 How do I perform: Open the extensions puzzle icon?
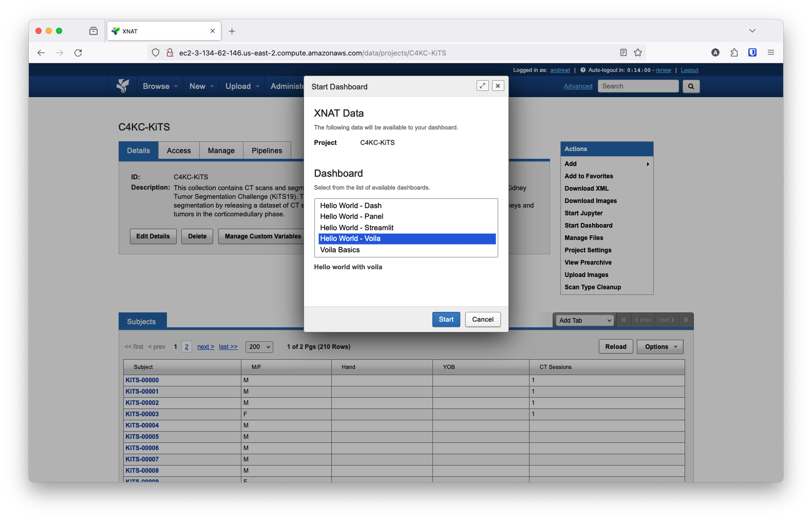pos(734,52)
